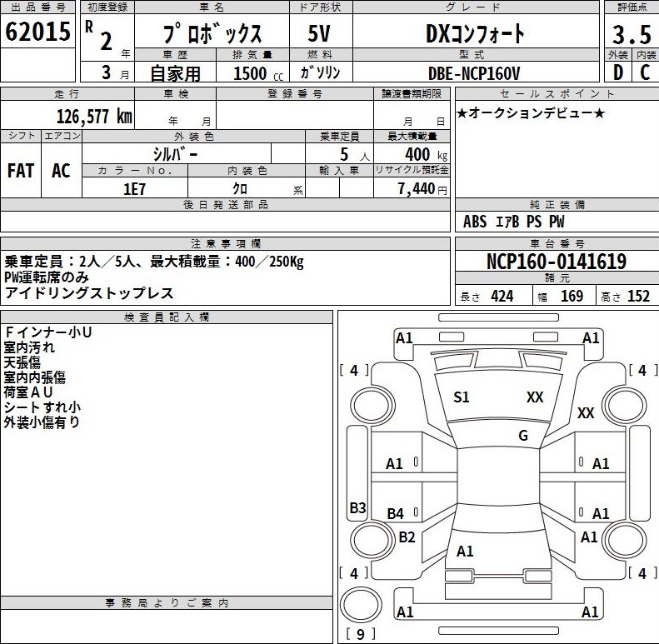659x644 pixels.
Task: Click model code DBE-NCP160V
Action: (474, 74)
